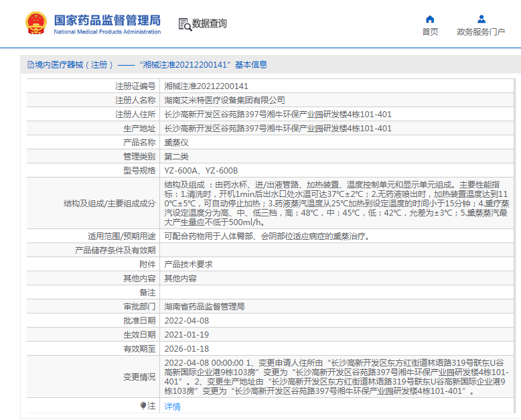Click the 型号规格 row label
Screen dimensions: 521x420
click(x=139, y=171)
